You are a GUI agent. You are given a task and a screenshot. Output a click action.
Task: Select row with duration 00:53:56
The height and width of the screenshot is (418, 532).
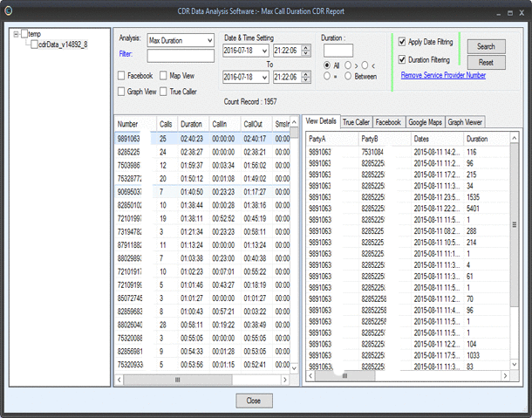coord(202,365)
